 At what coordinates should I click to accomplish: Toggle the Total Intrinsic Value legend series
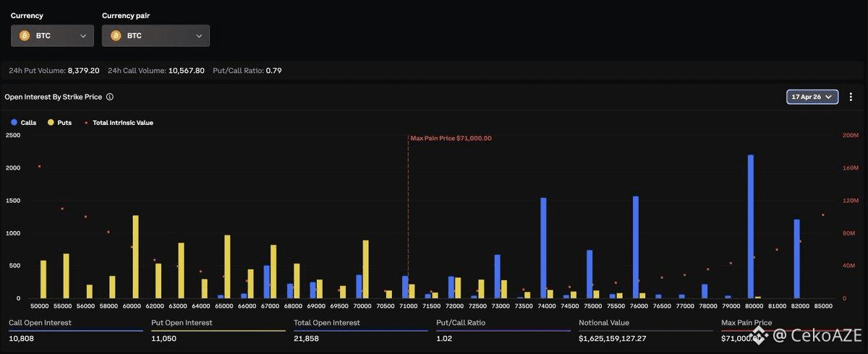(x=119, y=123)
